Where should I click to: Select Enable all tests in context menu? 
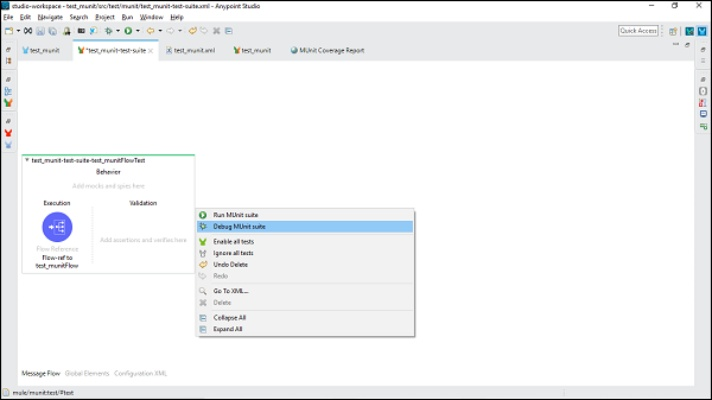(233, 241)
